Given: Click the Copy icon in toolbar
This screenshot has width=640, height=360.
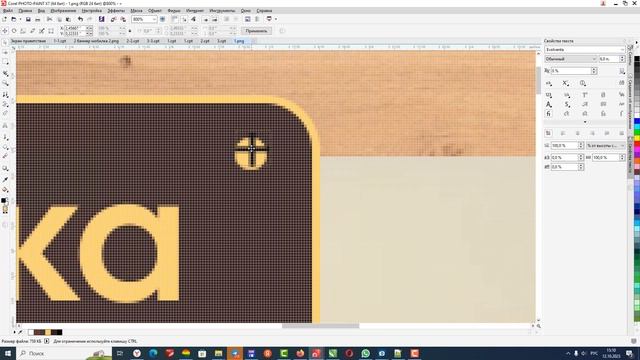Looking at the screenshot, I should coord(59,19).
